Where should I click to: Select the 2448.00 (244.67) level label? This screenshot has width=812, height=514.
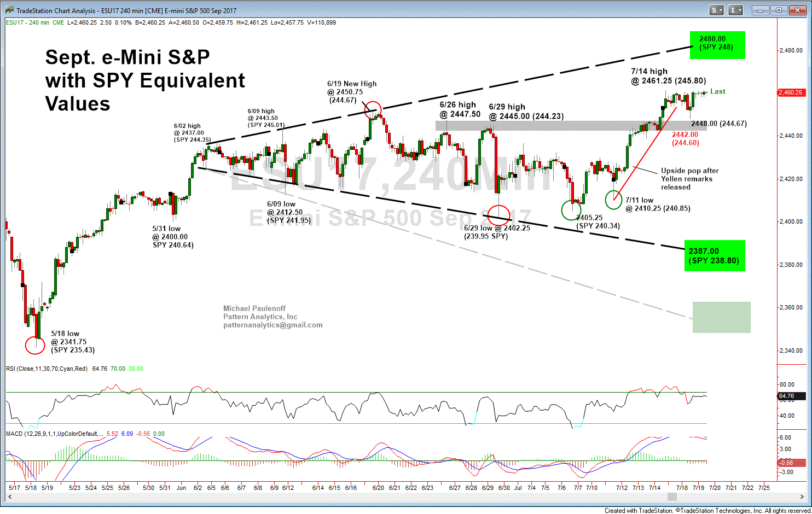[719, 124]
